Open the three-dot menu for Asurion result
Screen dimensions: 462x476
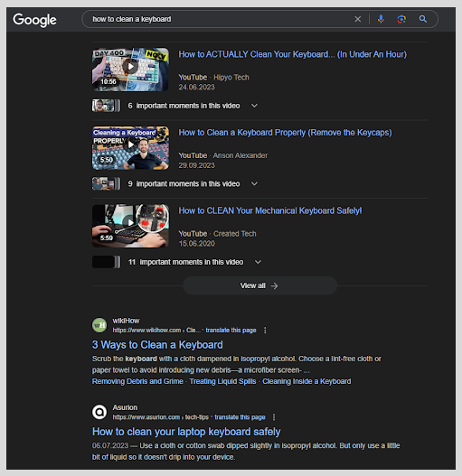(x=274, y=417)
